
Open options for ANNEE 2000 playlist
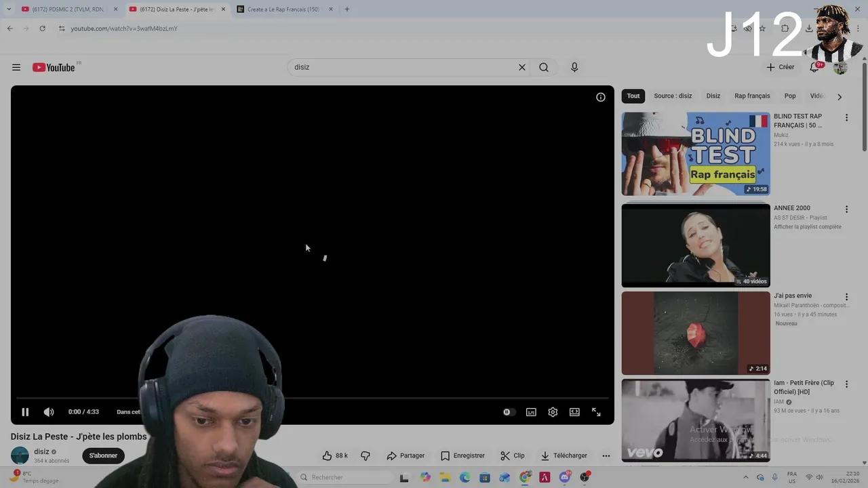[x=846, y=209]
